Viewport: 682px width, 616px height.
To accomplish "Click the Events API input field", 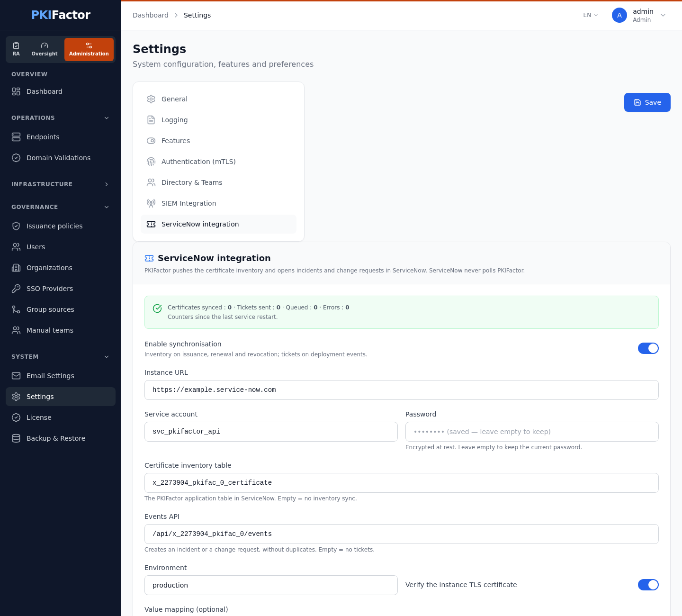I will pos(402,534).
